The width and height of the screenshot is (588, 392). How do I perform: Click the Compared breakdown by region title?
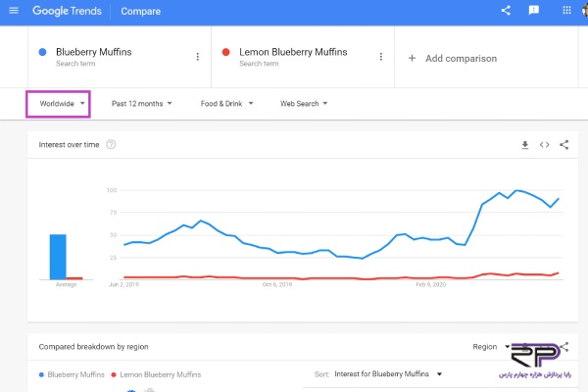[93, 347]
